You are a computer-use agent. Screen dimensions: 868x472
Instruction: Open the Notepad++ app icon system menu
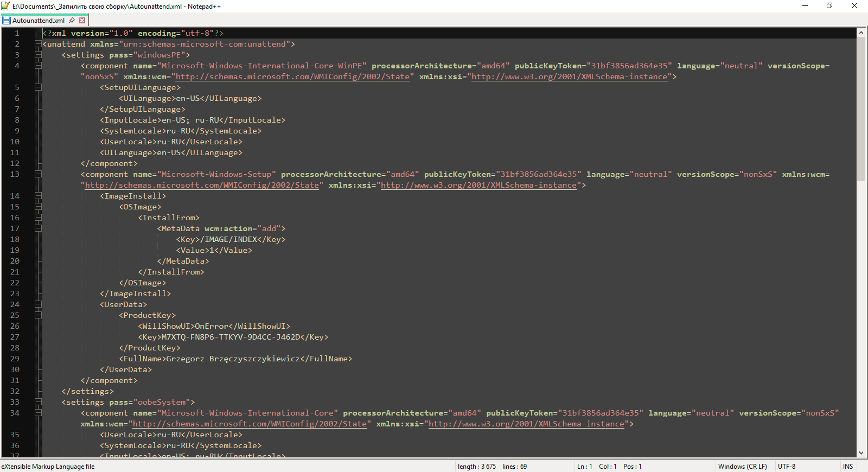(x=5, y=6)
